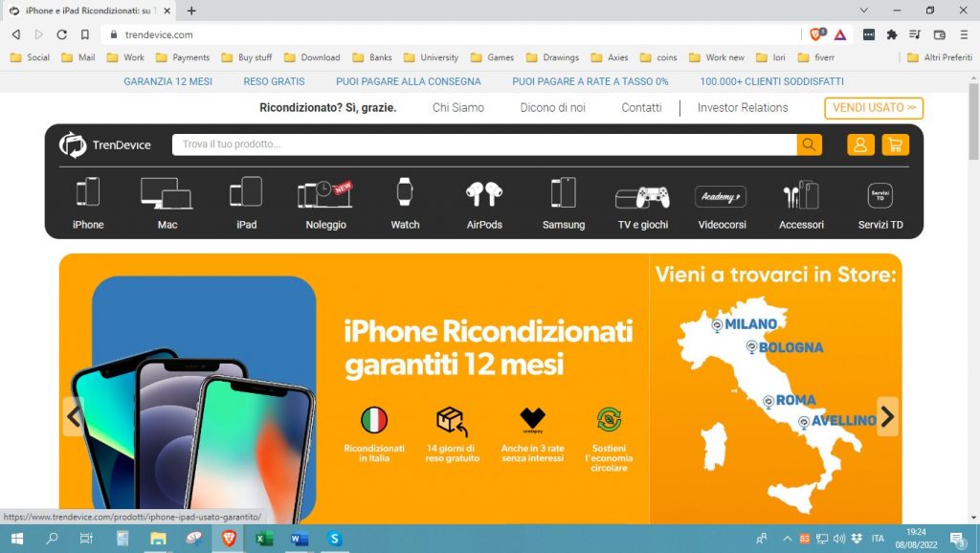Click the VENDI USATO button

pyautogui.click(x=874, y=108)
